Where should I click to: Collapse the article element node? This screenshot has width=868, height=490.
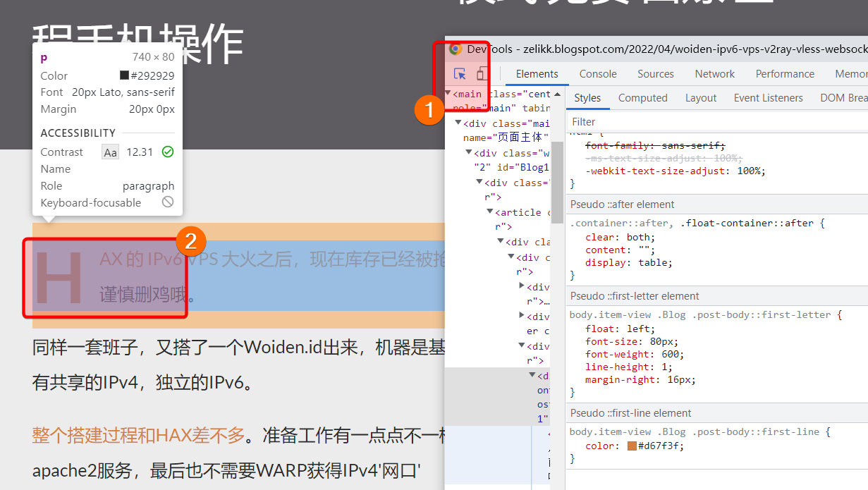pos(490,212)
